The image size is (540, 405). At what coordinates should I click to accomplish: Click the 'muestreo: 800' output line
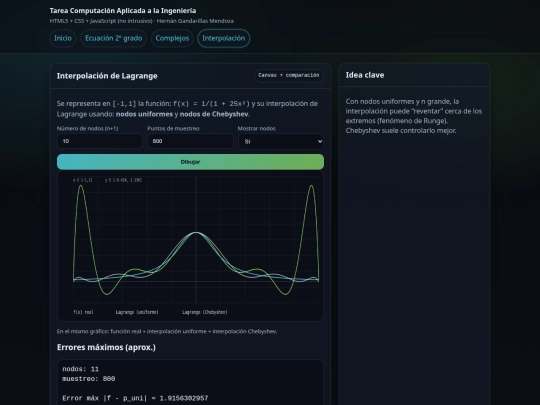point(89,379)
